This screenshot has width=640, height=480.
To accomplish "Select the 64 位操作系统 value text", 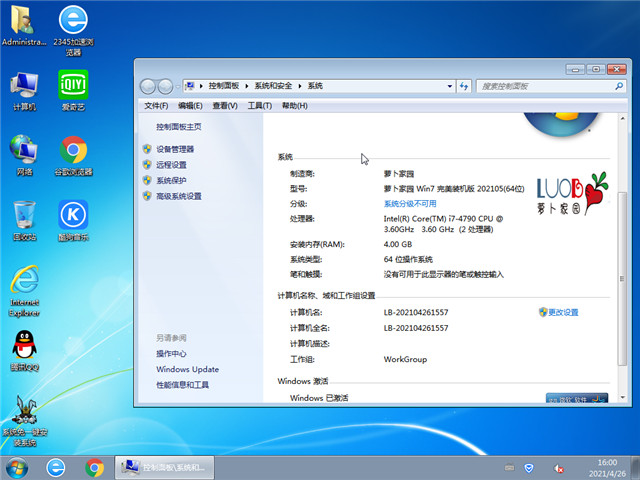I will pos(408,259).
